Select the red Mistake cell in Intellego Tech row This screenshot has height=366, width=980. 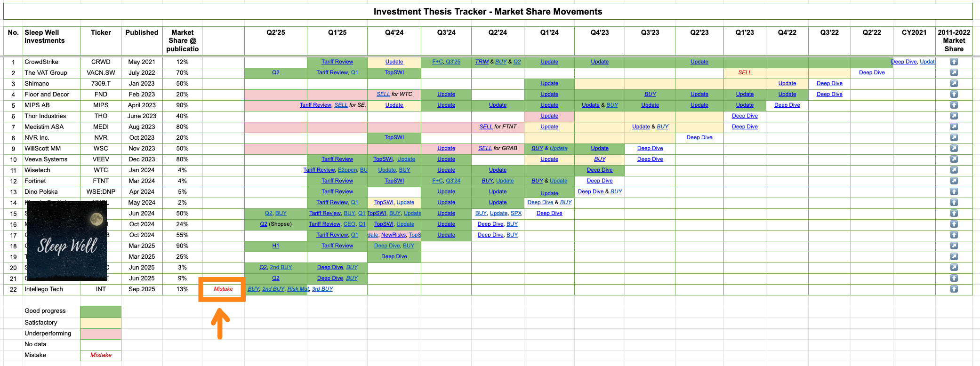(223, 289)
